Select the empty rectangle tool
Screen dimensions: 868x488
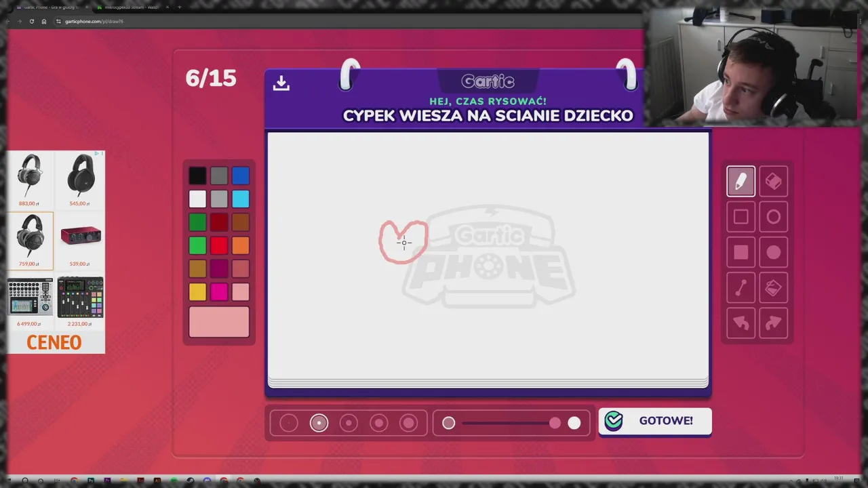pos(741,217)
